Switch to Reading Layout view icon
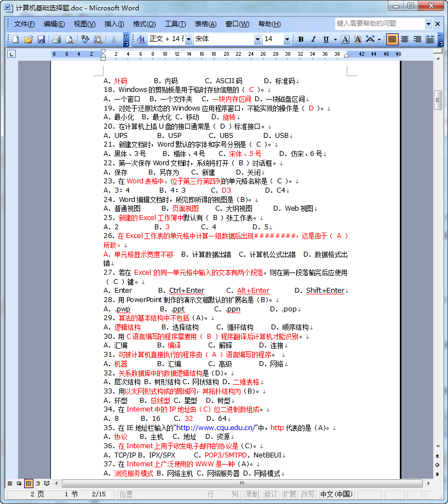The height and width of the screenshot is (504, 448). (x=47, y=483)
